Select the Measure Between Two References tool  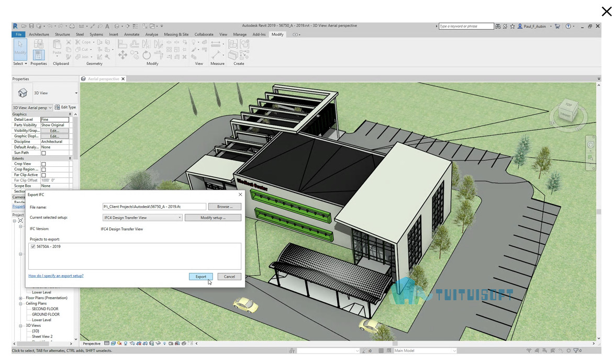pyautogui.click(x=216, y=44)
